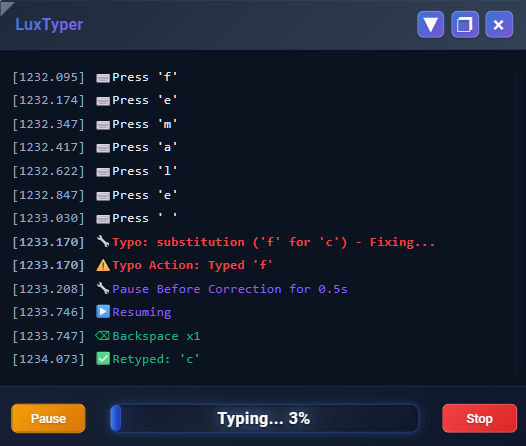Select the Press 'l' log entry
Viewport: 526px width, 446px height.
pos(95,171)
